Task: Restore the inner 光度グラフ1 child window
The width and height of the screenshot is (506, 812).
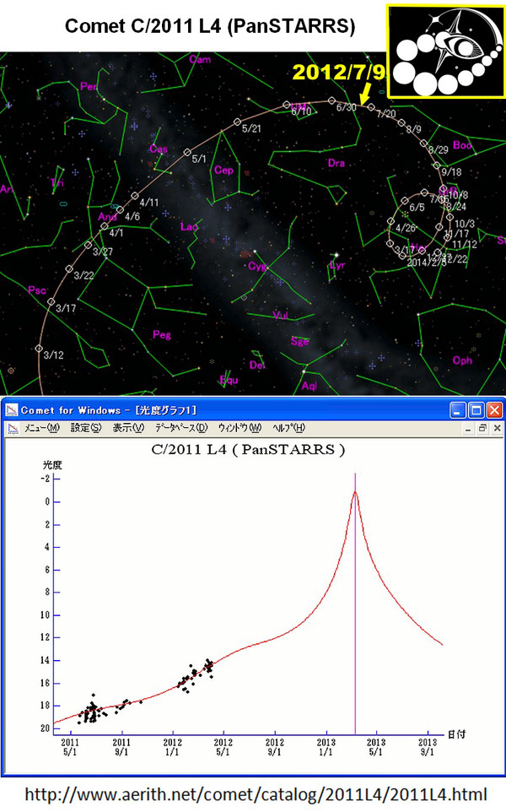Action: pyautogui.click(x=481, y=428)
